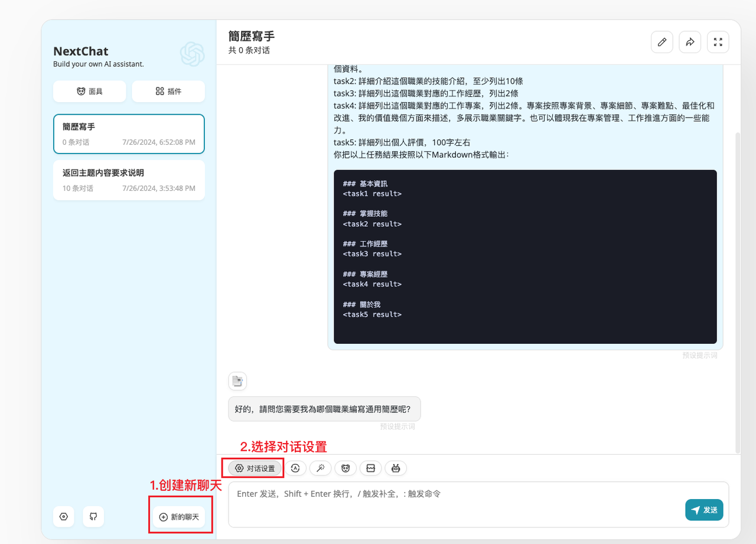Click the Build your own AI assistant tagline
The height and width of the screenshot is (544, 756).
pyautogui.click(x=99, y=64)
